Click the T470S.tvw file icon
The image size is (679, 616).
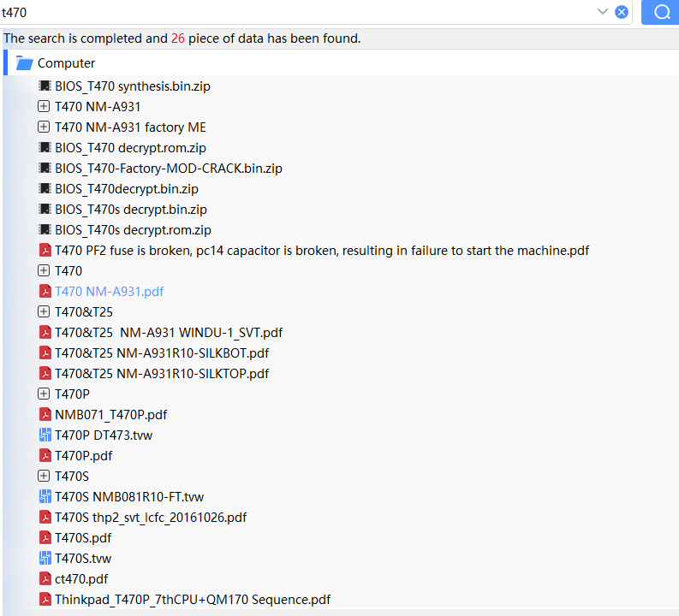(x=45, y=559)
